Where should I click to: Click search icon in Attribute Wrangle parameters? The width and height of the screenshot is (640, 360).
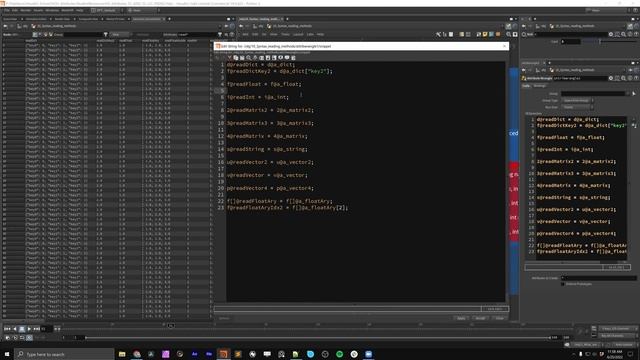coord(623,78)
